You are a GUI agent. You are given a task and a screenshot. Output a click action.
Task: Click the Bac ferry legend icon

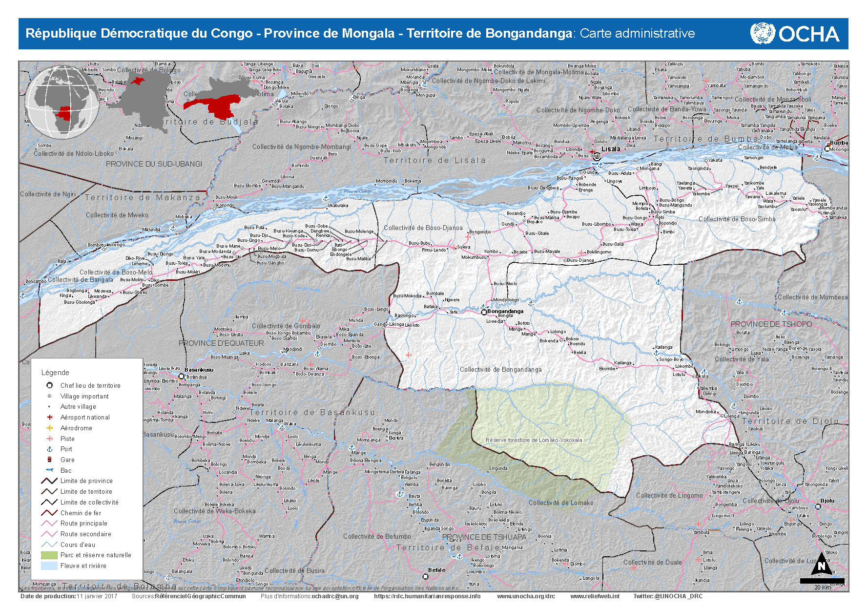pyautogui.click(x=49, y=470)
